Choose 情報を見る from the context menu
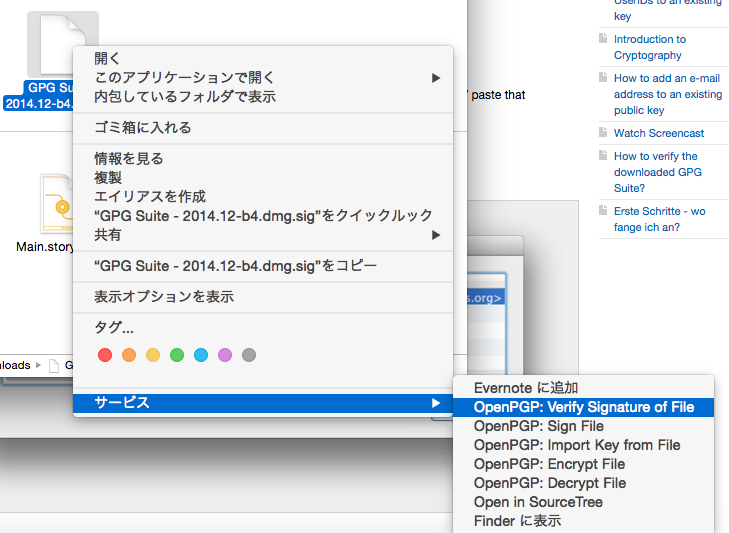The height and width of the screenshot is (533, 729). click(x=263, y=159)
